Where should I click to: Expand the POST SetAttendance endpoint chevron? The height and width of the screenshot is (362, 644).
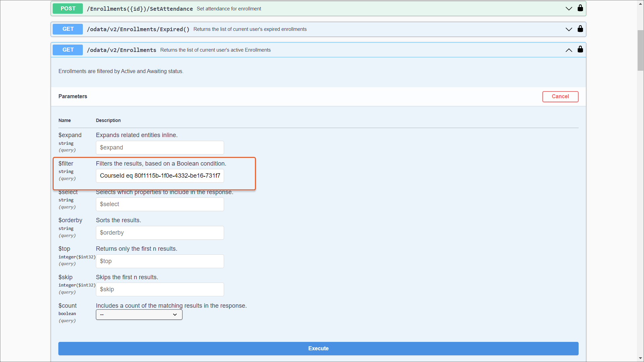point(569,9)
